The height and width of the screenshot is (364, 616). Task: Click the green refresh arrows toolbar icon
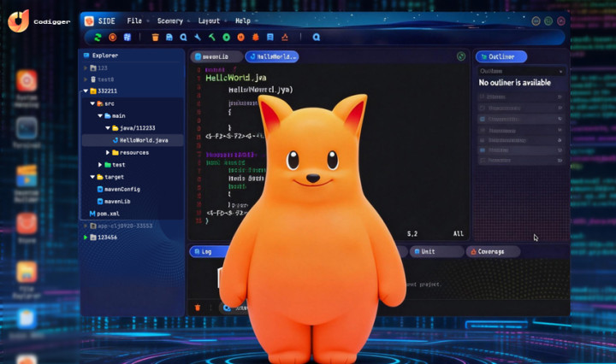pyautogui.click(x=98, y=38)
